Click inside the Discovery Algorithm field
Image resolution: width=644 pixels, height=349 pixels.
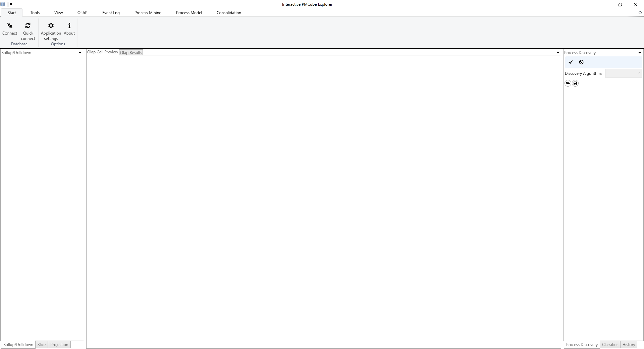pos(622,73)
